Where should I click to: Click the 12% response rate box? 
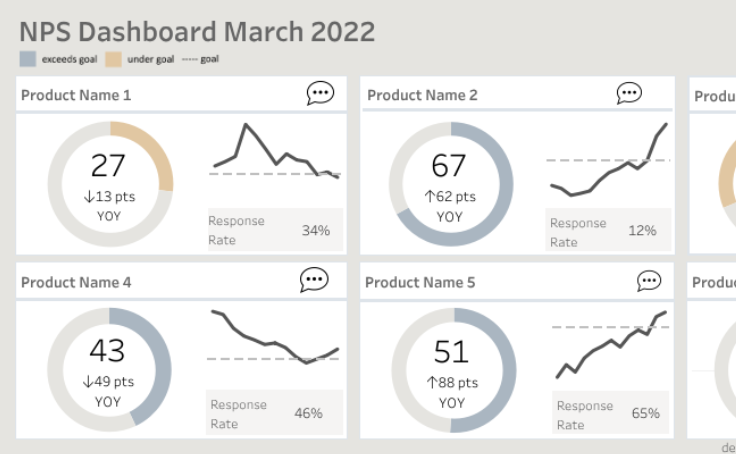[608, 231]
